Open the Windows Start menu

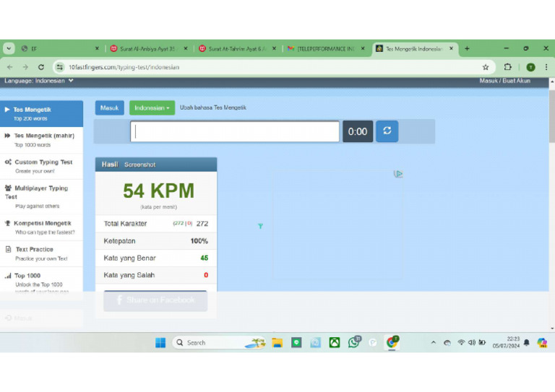pyautogui.click(x=160, y=342)
